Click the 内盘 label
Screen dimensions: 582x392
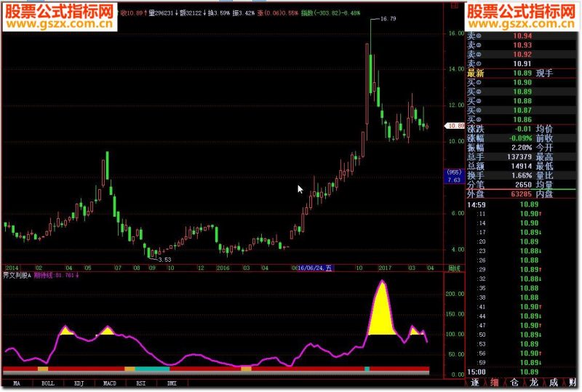click(544, 193)
